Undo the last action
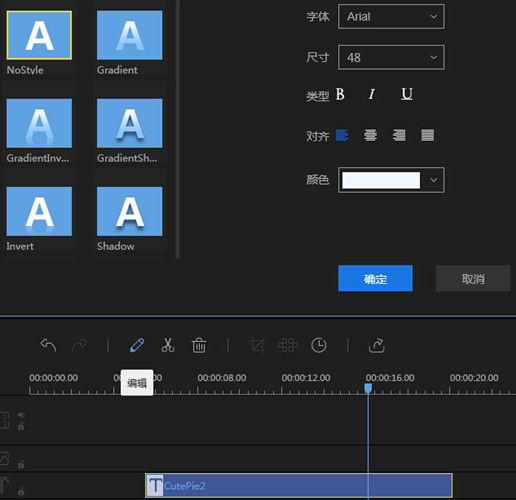Viewport: 516px width, 500px height. pos(48,345)
